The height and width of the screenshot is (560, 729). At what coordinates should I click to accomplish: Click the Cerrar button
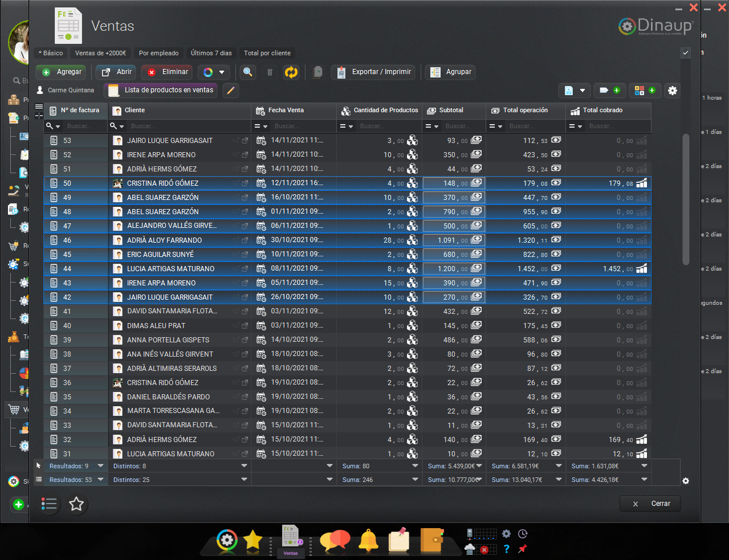click(x=650, y=504)
